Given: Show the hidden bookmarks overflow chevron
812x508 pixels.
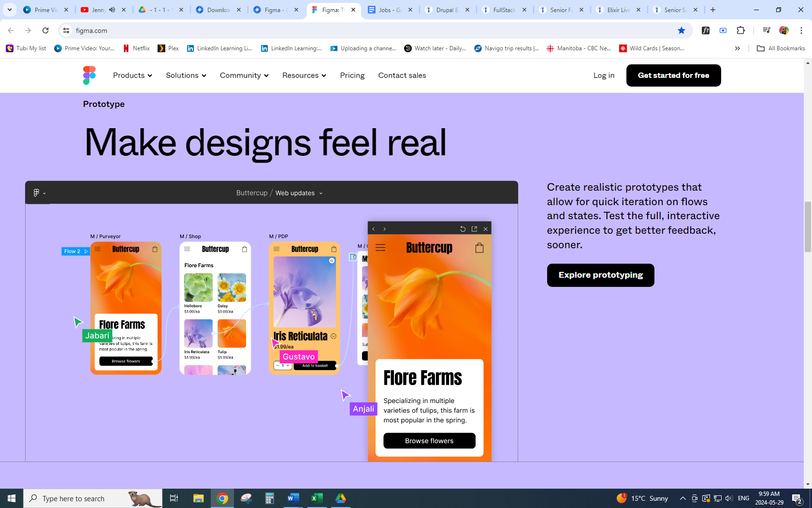Looking at the screenshot, I should (x=737, y=48).
